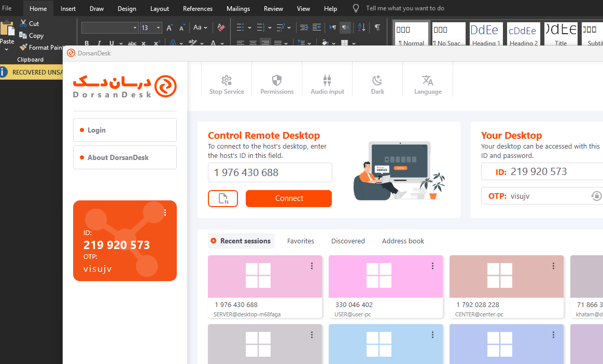Click the DorsanDesk logo in sidebar
This screenshot has width=603, height=364.
click(125, 86)
